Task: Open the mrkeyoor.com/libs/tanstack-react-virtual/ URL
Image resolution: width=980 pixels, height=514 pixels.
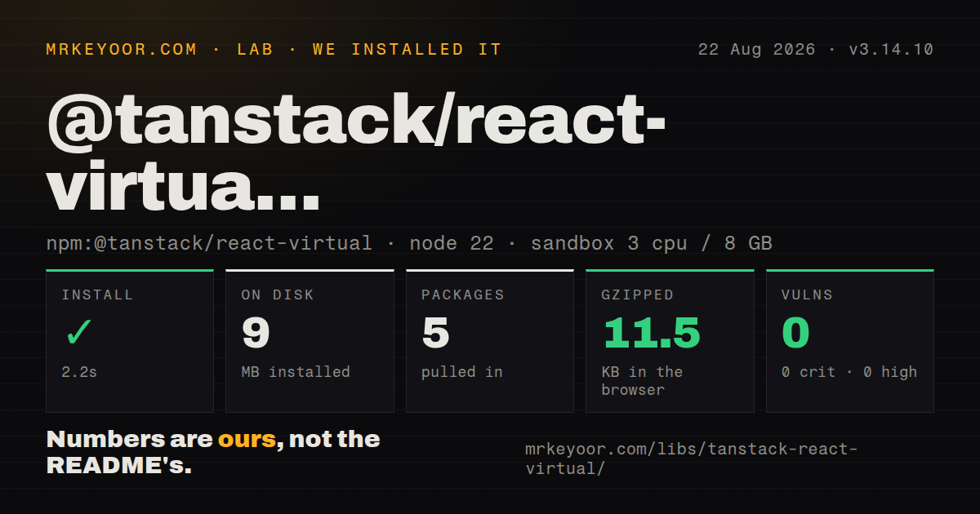Action: [692, 459]
